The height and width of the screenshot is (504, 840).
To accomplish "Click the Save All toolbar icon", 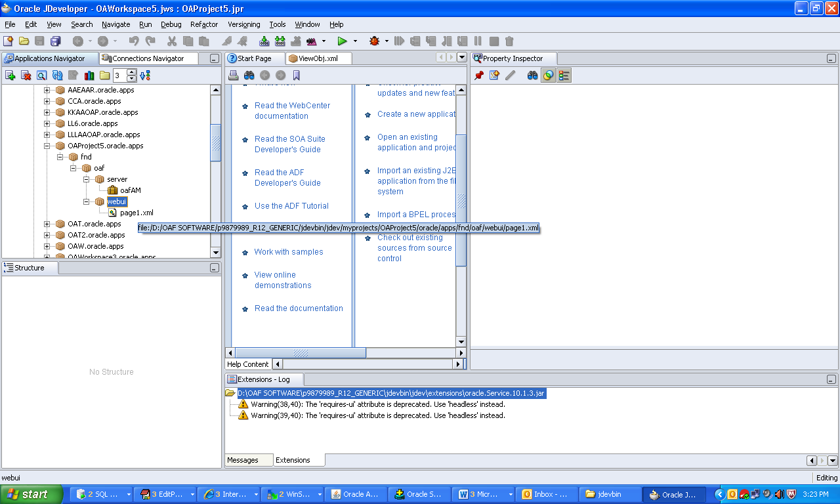I will (x=56, y=41).
